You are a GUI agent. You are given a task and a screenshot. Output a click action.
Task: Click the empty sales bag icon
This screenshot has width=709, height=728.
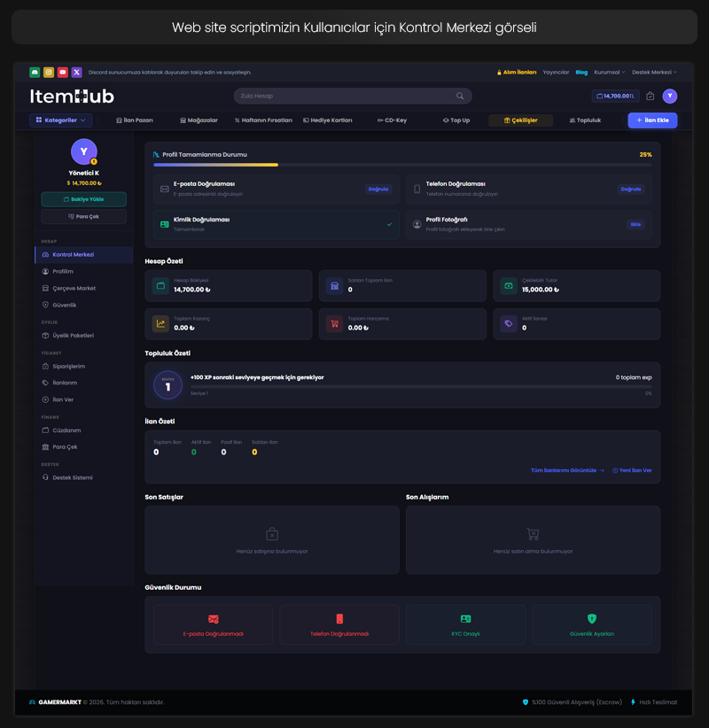click(272, 534)
